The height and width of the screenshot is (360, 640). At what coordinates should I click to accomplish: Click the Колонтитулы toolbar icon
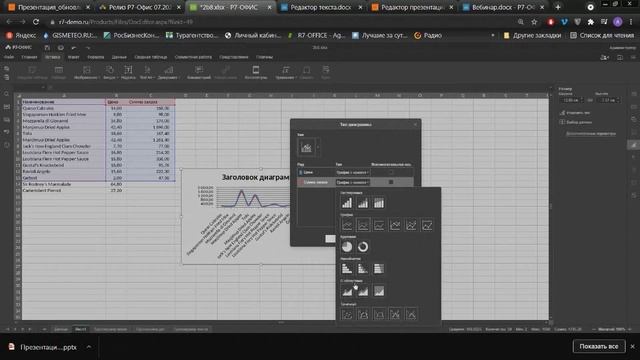pyautogui.click(x=256, y=72)
